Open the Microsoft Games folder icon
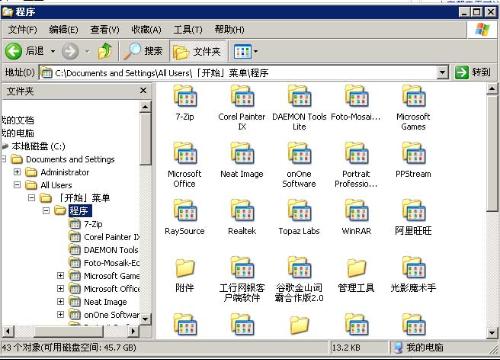The height and width of the screenshot is (360, 500). click(x=414, y=96)
